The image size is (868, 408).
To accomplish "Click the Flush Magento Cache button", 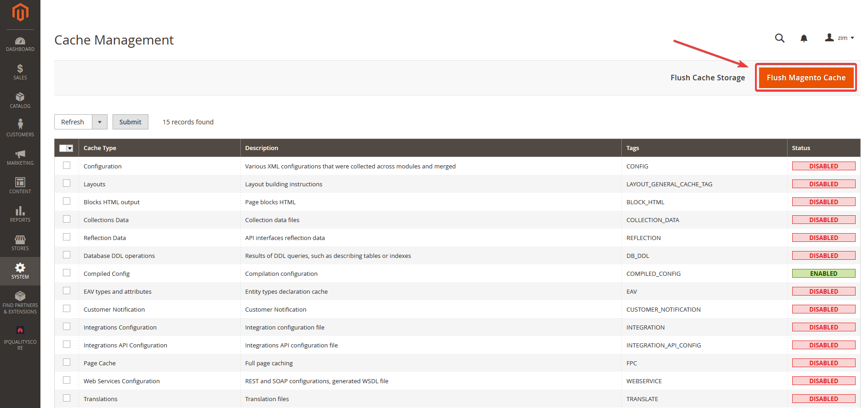I will click(806, 78).
